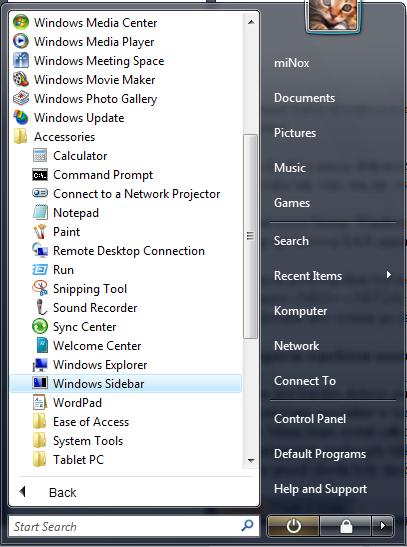Launch Command Prompt icon
This screenshot has width=407, height=547.
40,174
